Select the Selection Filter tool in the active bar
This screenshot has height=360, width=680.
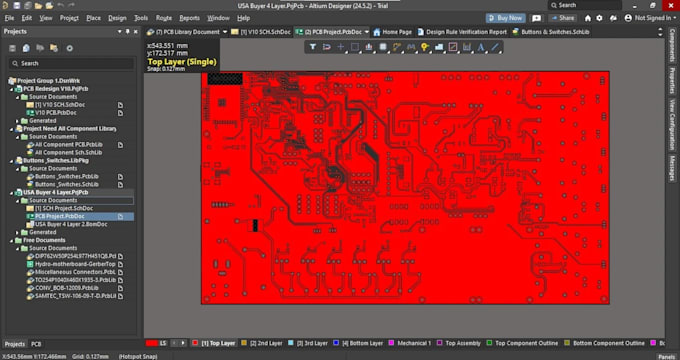tap(312, 47)
